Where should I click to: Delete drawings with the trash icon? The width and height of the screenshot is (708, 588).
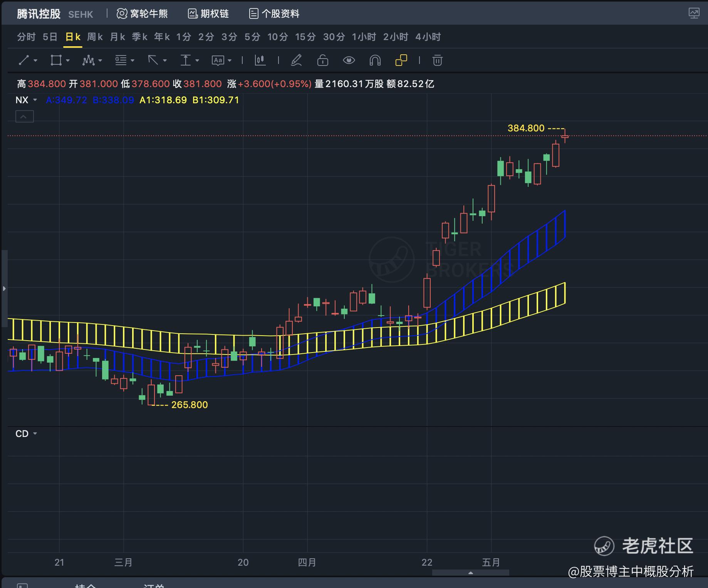437,60
